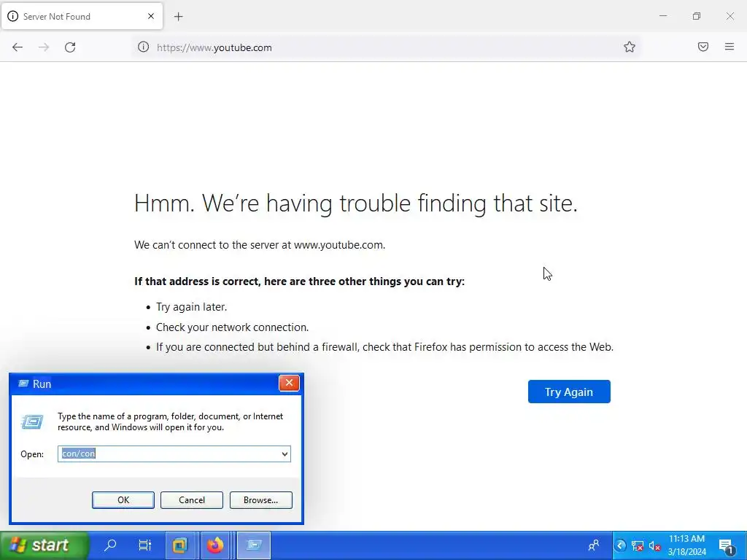
Task: Close the Firefox window
Action: pyautogui.click(x=729, y=16)
